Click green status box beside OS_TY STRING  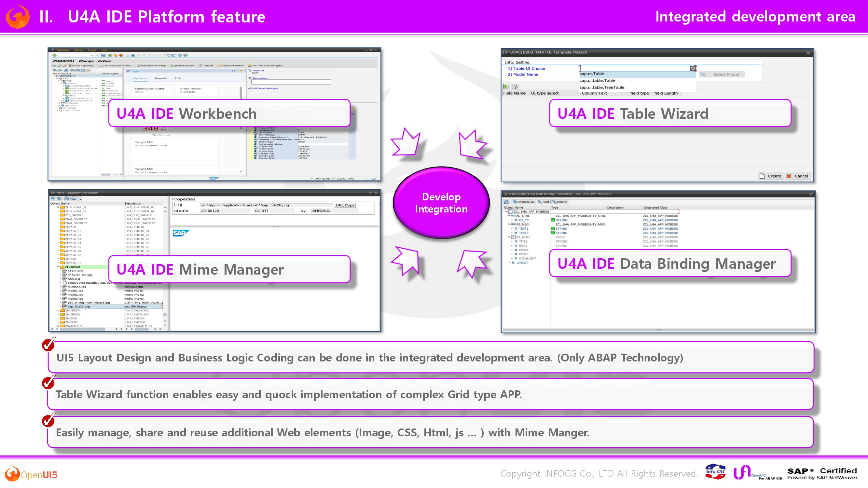click(x=553, y=220)
